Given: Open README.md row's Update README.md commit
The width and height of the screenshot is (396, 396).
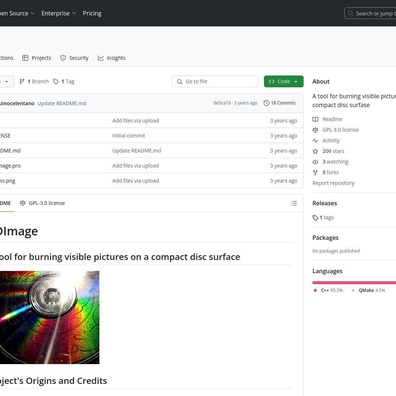Looking at the screenshot, I should pos(137,151).
